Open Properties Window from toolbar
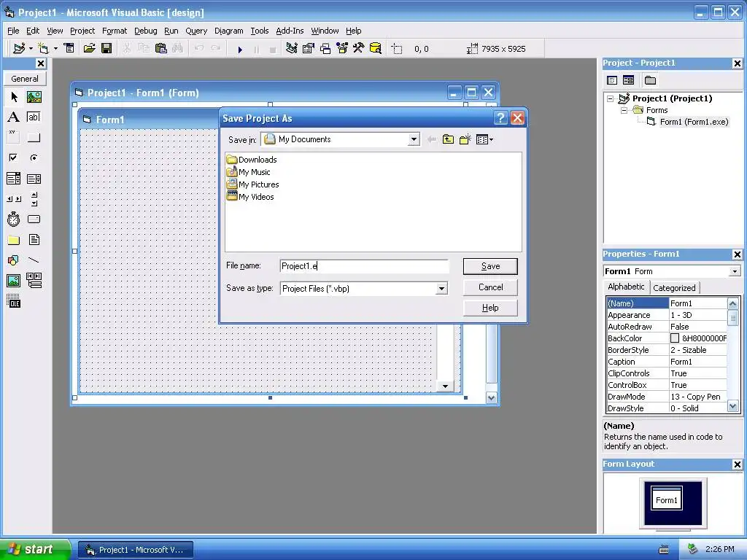The width and height of the screenshot is (747, 560). coord(309,48)
